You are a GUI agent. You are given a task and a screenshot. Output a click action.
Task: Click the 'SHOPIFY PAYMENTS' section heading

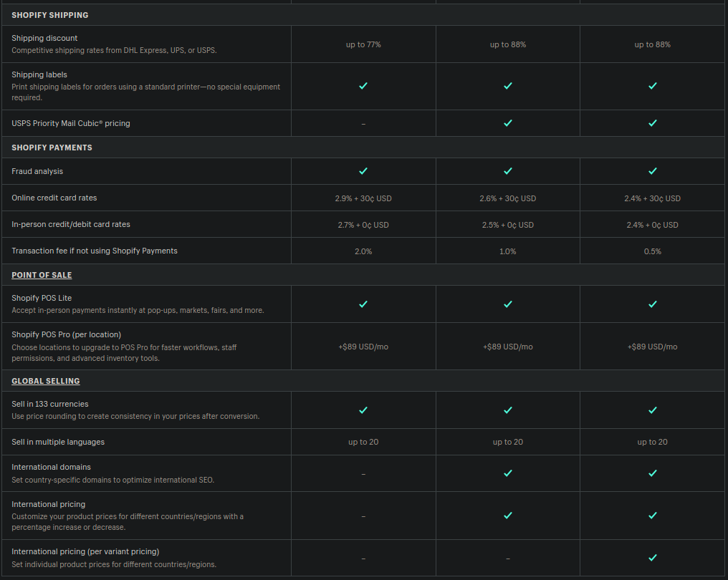52,148
